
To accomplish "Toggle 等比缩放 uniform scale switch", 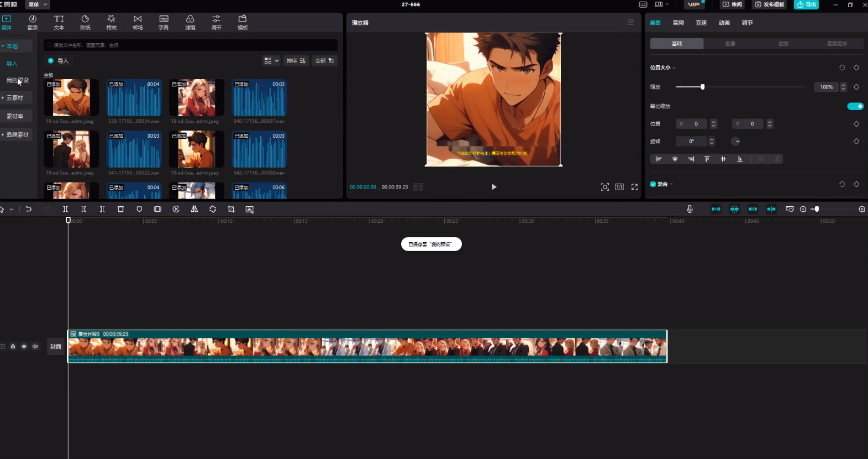I will (x=855, y=106).
